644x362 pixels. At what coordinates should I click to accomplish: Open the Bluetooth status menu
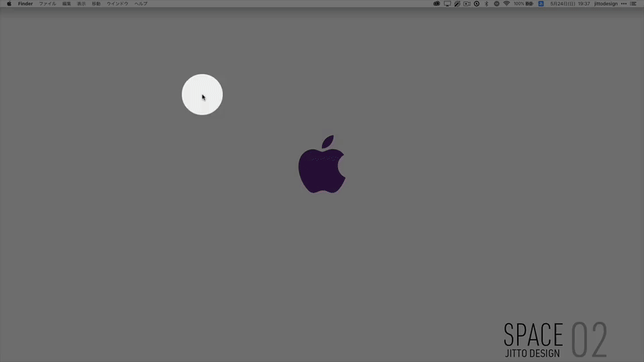pyautogui.click(x=487, y=4)
